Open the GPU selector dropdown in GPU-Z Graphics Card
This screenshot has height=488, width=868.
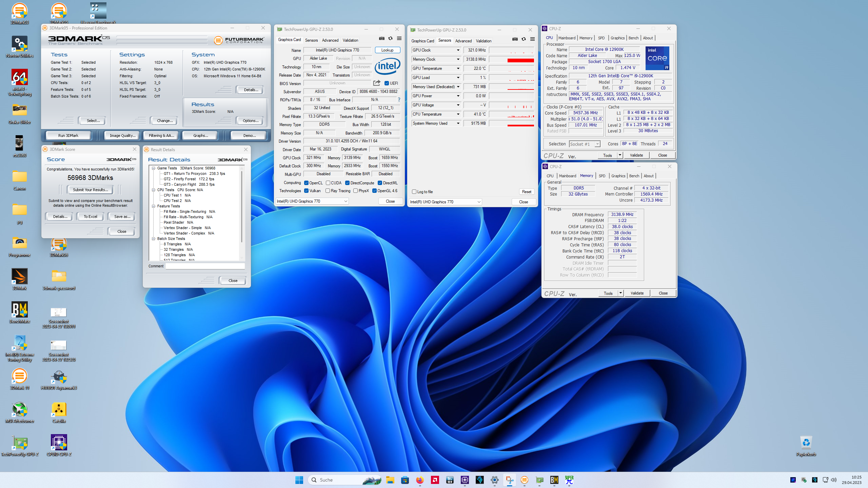[x=312, y=201]
